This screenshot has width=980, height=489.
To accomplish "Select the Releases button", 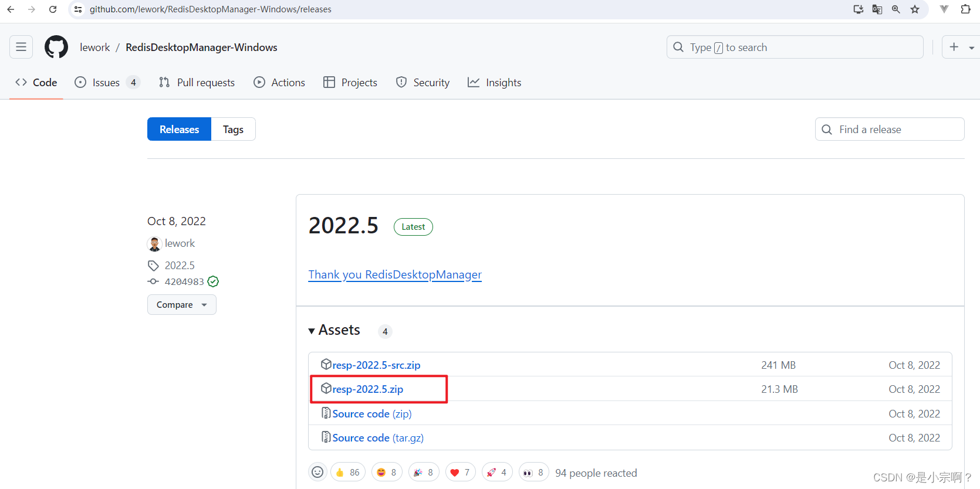I will pyautogui.click(x=179, y=129).
